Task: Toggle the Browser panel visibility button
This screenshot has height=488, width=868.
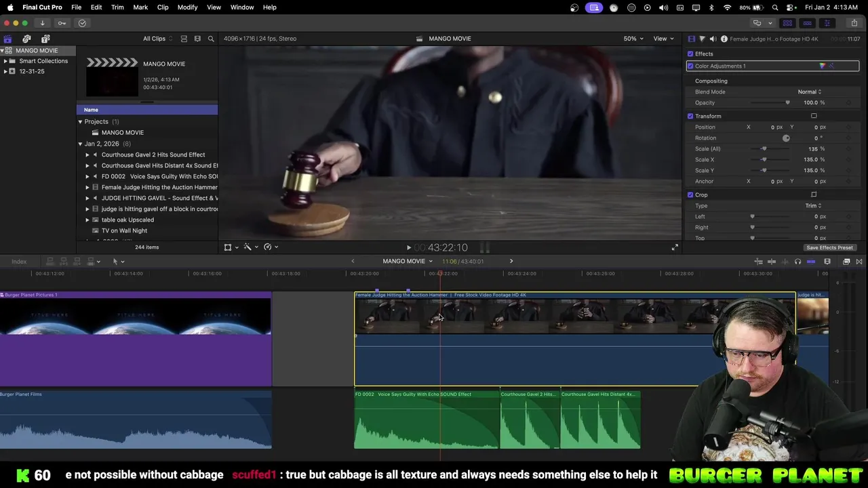Action: coord(787,23)
